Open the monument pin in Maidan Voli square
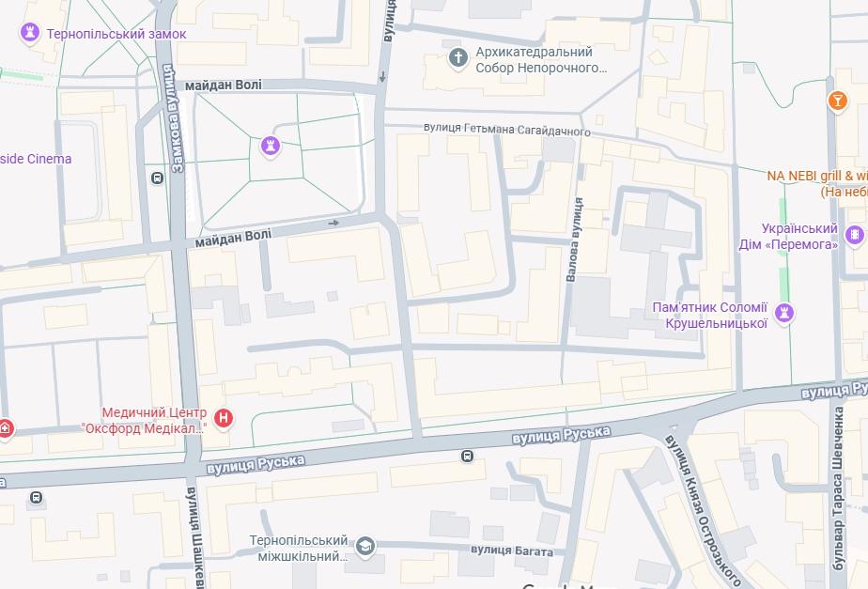This screenshot has width=868, height=589. tap(271, 147)
